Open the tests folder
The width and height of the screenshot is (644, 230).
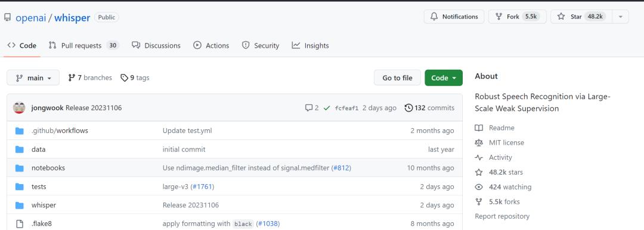(x=39, y=187)
